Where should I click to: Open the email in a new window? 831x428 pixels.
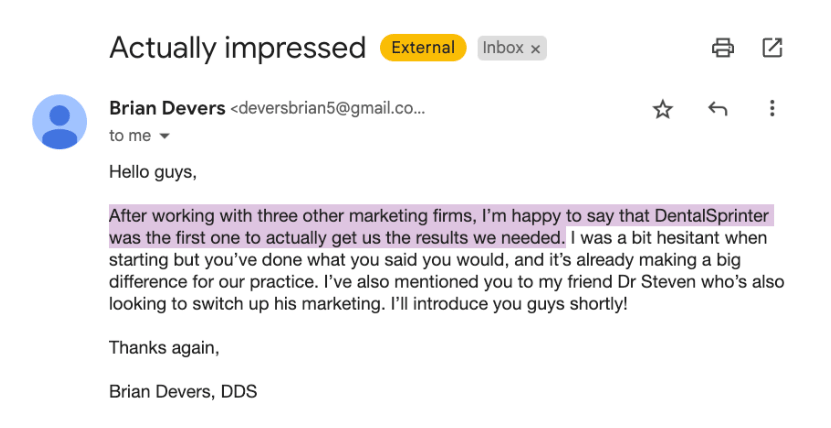pyautogui.click(x=772, y=47)
